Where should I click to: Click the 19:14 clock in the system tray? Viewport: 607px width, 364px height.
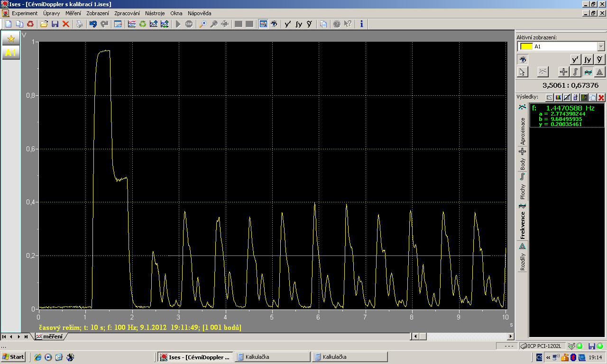coord(595,357)
